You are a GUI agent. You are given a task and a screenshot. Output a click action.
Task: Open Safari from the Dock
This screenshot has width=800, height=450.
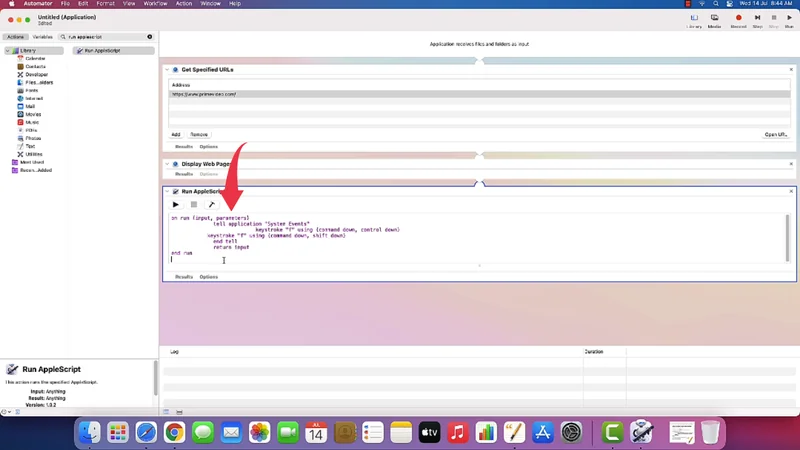pos(146,432)
